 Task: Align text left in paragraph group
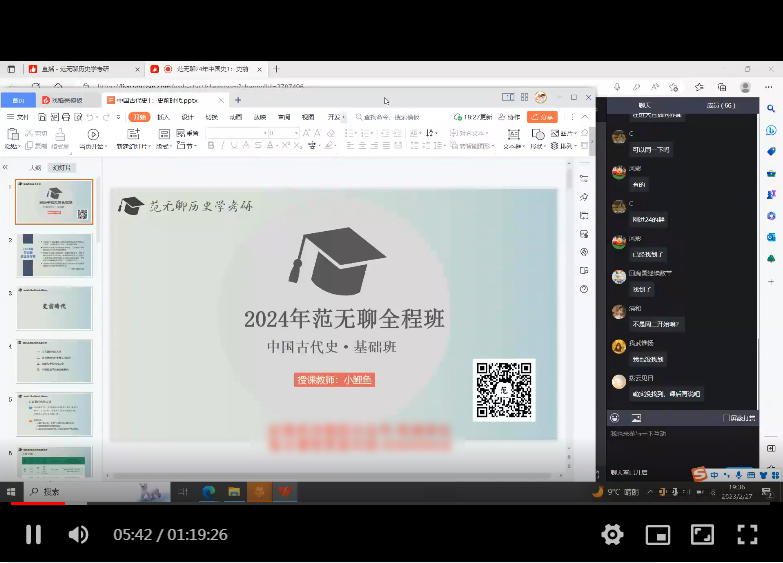[x=350, y=145]
